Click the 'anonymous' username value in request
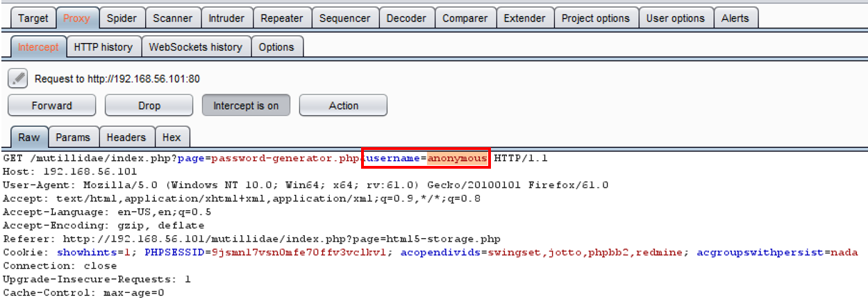Image resolution: width=868 pixels, height=302 pixels. pos(457,158)
